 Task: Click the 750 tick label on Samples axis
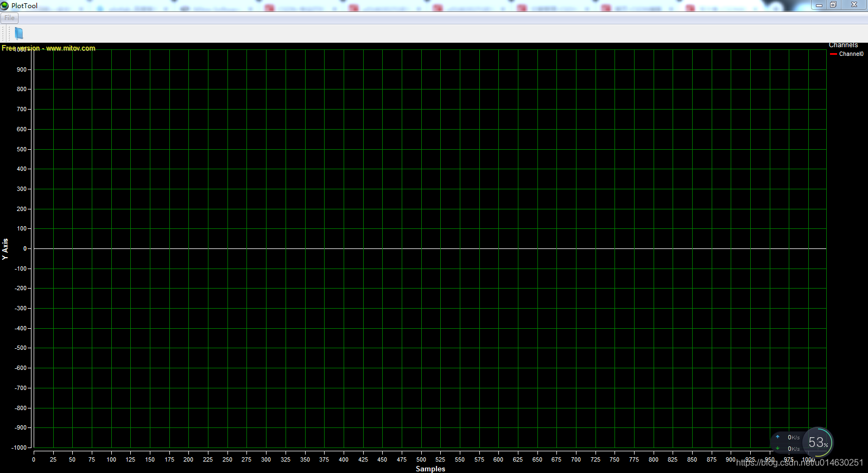(x=614, y=459)
